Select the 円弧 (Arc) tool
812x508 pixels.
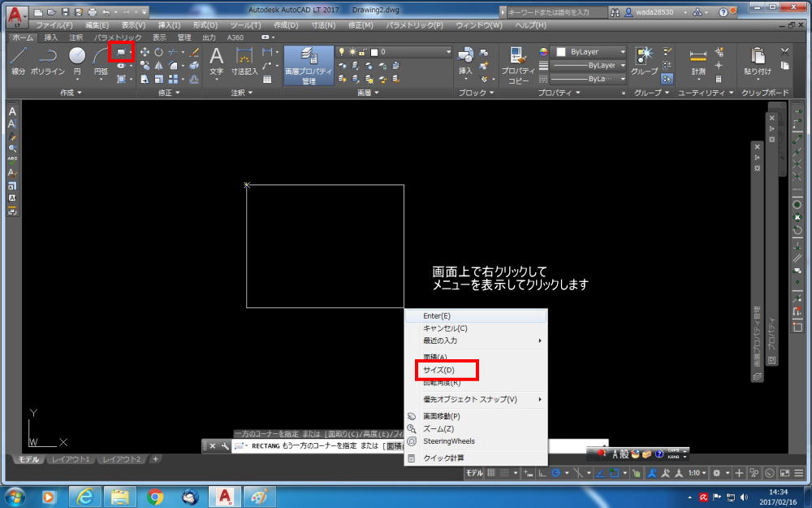(101, 61)
